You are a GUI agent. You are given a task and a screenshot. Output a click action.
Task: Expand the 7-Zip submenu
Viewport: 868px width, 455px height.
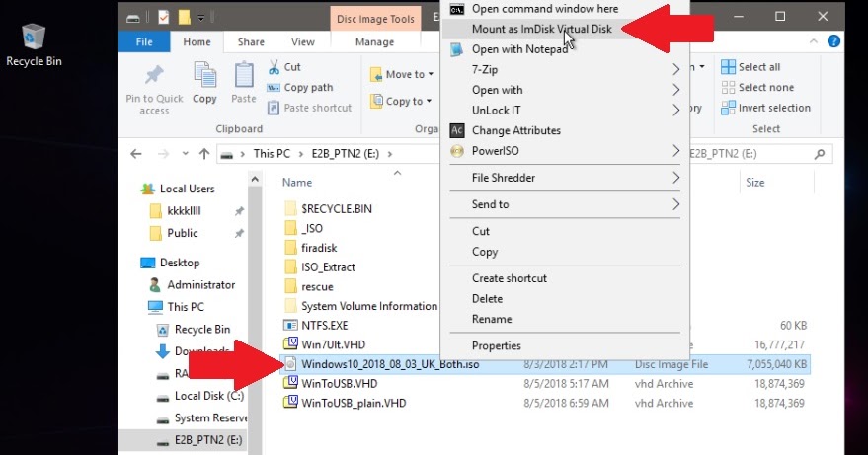[x=565, y=70]
